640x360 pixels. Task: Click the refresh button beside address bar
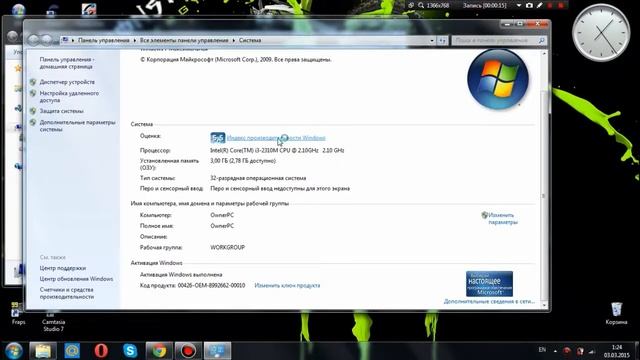coord(442,40)
